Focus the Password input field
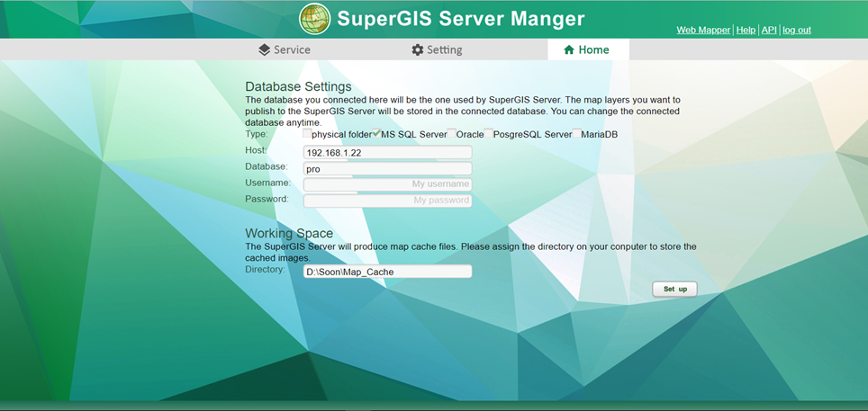 click(x=387, y=201)
